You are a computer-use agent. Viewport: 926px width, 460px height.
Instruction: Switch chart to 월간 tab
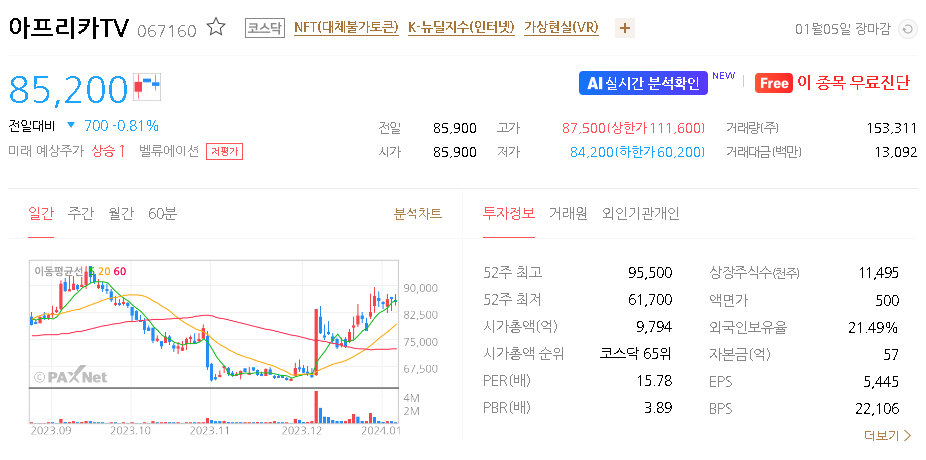[x=121, y=214]
